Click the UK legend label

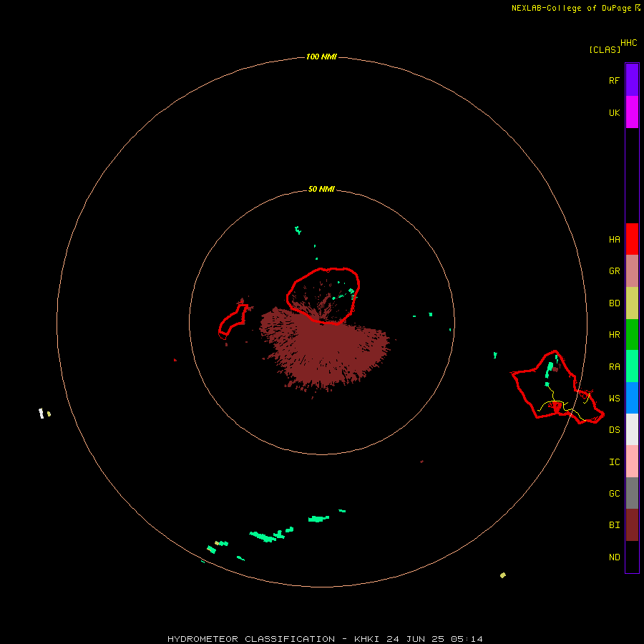click(614, 112)
